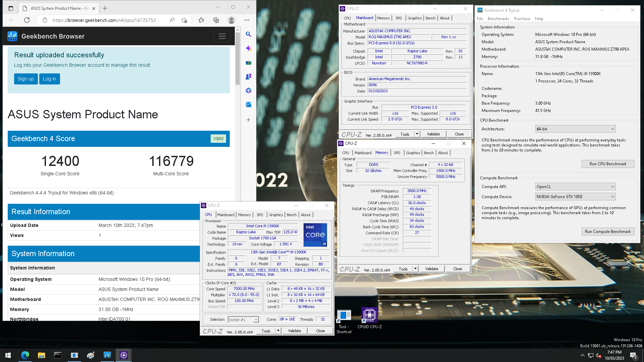Click BIOS date 01/18/2023 field

coord(417,91)
